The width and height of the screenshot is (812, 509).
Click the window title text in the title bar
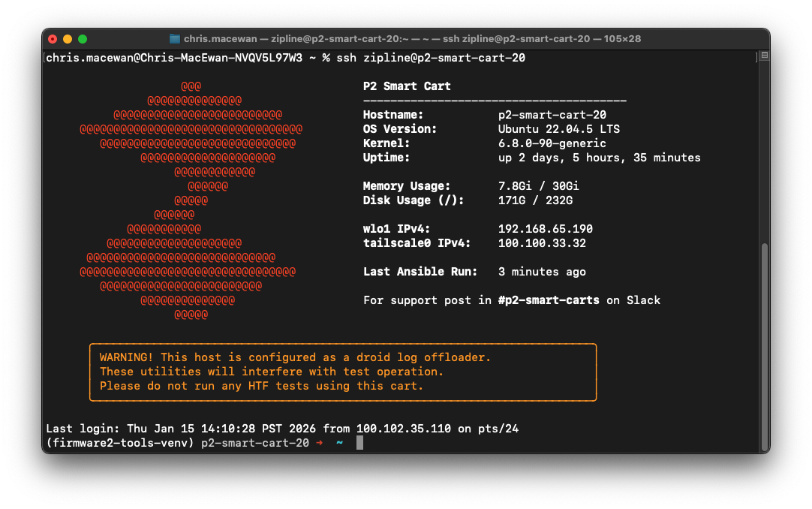point(412,39)
